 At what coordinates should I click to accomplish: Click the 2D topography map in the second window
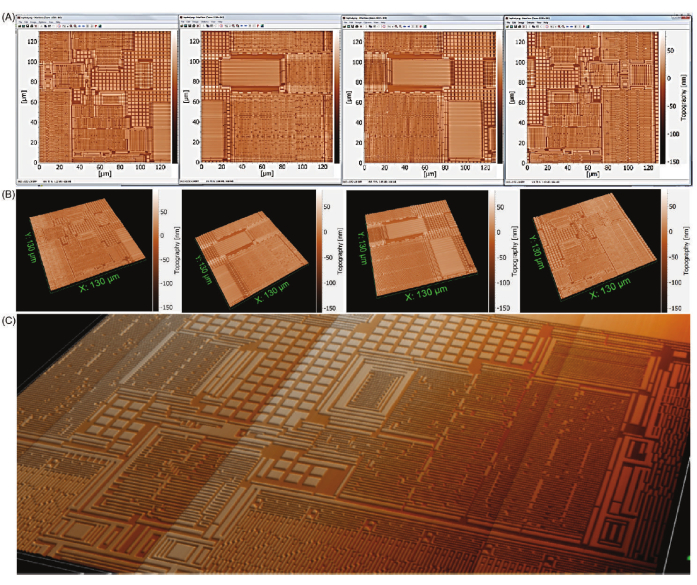coord(267,96)
